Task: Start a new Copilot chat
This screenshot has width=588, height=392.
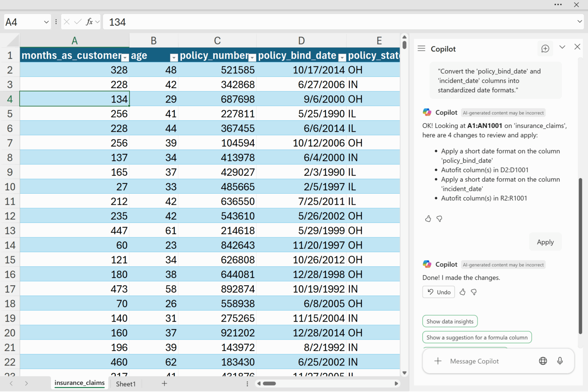Action: pos(545,49)
